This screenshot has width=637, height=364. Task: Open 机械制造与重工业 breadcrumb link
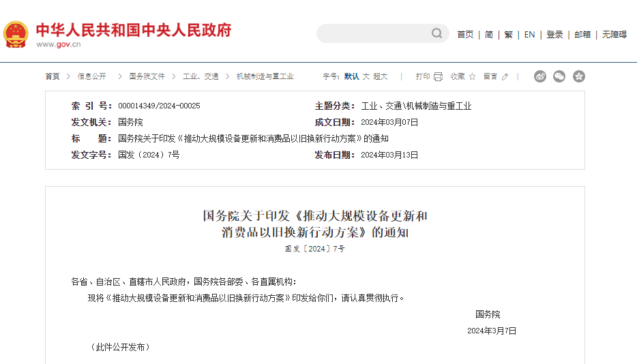tap(265, 76)
